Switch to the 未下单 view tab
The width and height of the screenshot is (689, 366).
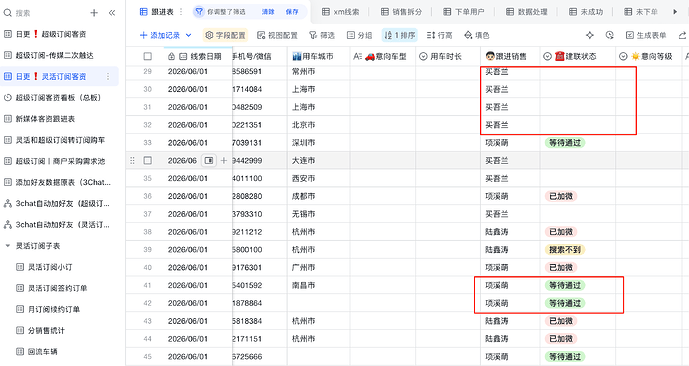[641, 12]
